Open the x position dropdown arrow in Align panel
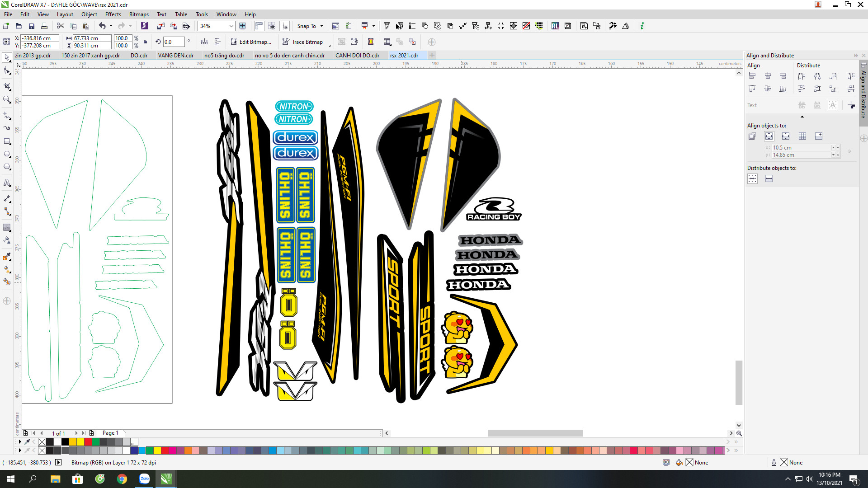The width and height of the screenshot is (868, 488). pyautogui.click(x=833, y=148)
